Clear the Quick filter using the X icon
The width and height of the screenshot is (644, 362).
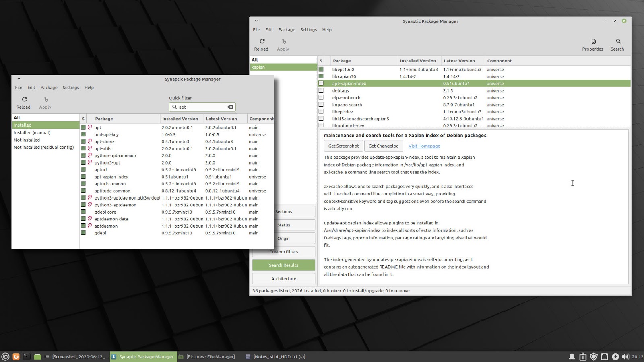click(x=230, y=107)
